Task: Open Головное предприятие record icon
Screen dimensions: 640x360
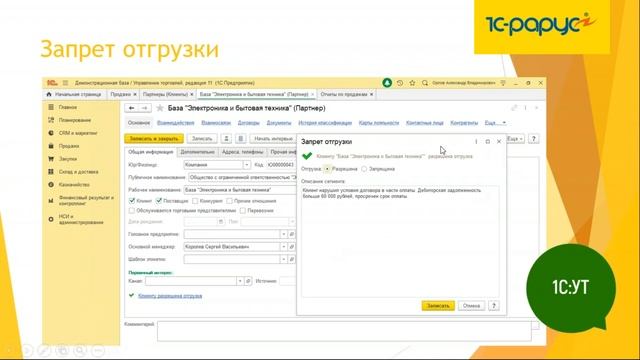Action: [292, 234]
